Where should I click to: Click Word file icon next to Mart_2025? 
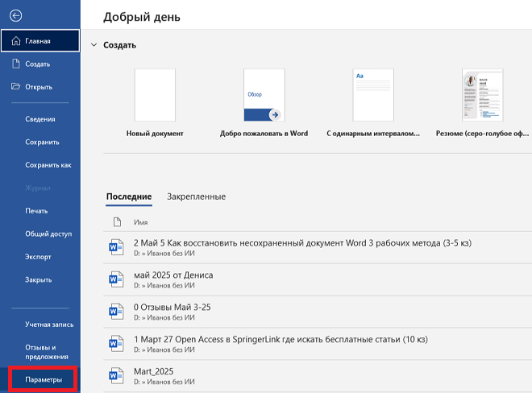[x=114, y=376]
